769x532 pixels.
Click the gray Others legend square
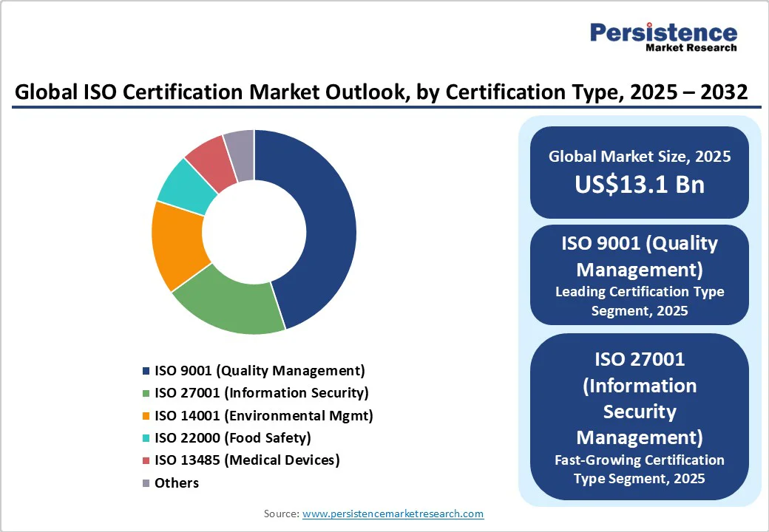point(146,483)
